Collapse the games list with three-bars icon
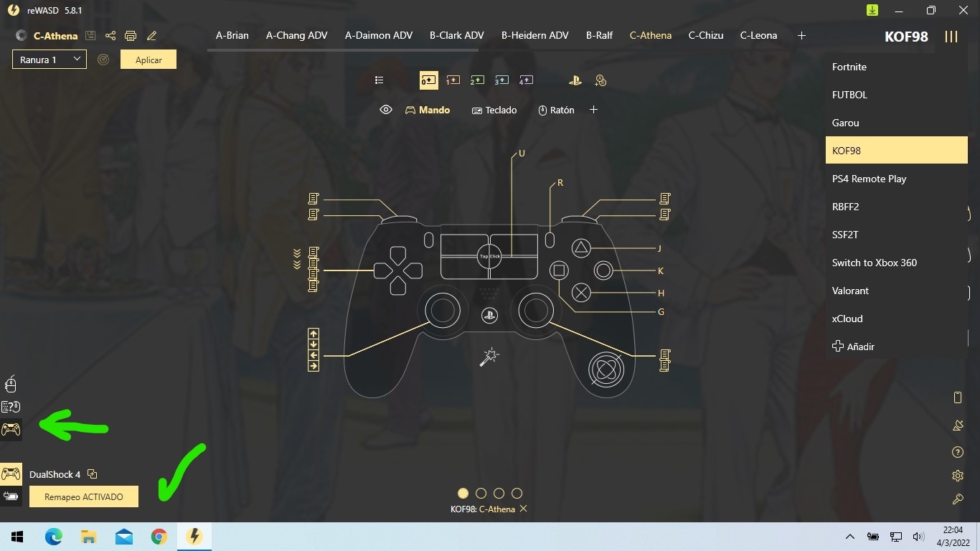Viewport: 980px width, 551px height. pos(951,37)
